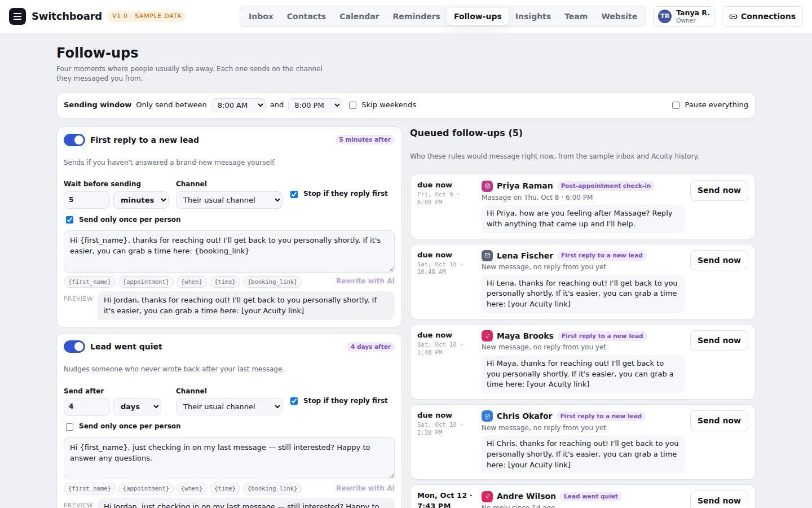This screenshot has width=812, height=508.
Task: Click Andre Wilson's TikTok channel icon
Action: pos(487,496)
